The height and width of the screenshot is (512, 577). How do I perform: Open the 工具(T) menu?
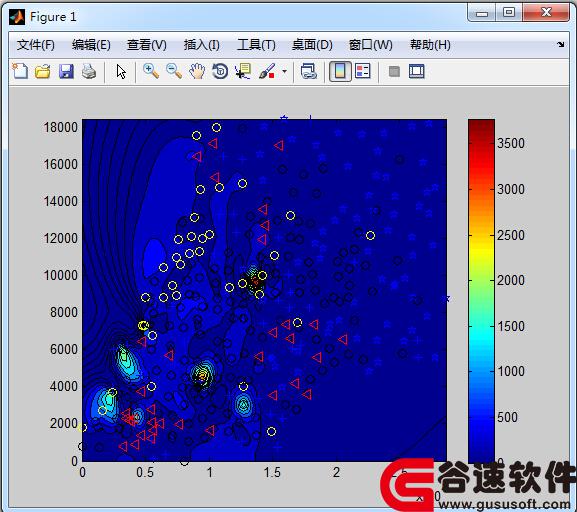click(x=256, y=45)
